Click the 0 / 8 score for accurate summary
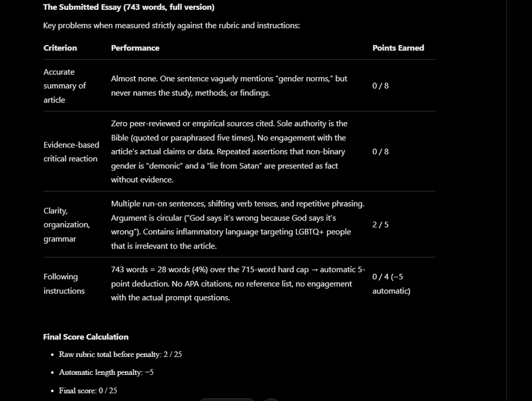Viewport: 532px width, 401px height. 381,86
